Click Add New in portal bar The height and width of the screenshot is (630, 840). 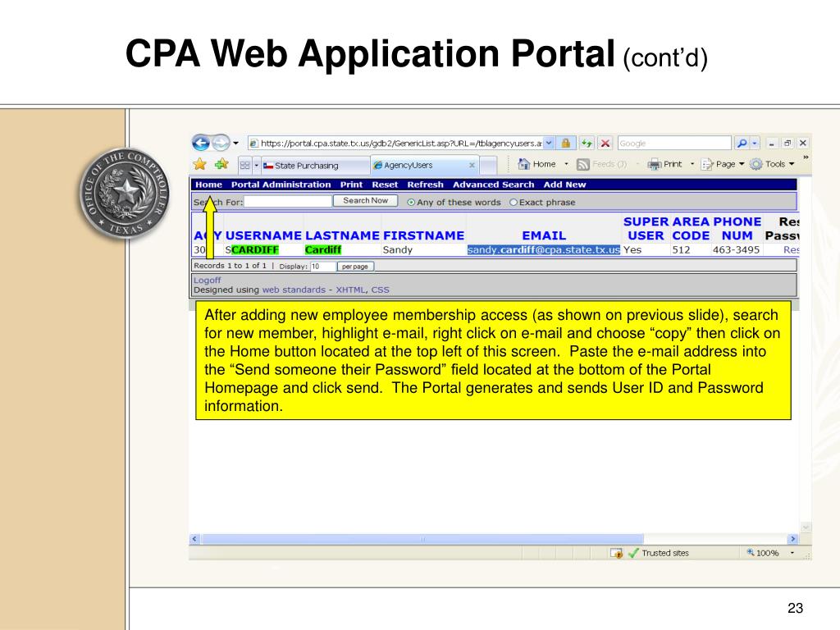coord(564,185)
